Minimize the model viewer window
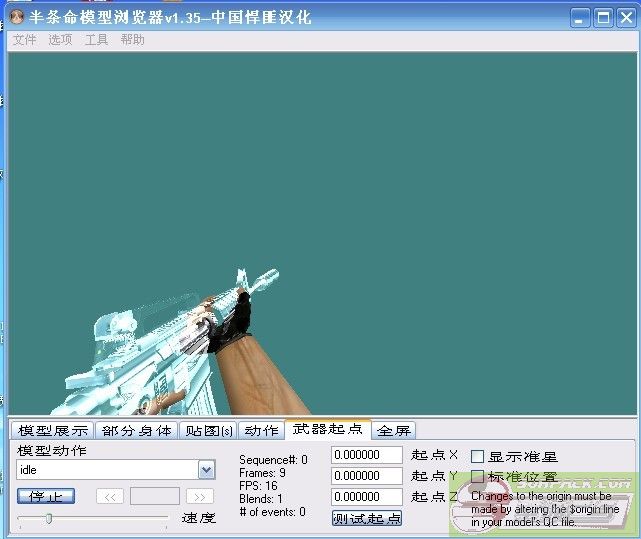Viewport: 641px width, 539px height. [x=581, y=17]
